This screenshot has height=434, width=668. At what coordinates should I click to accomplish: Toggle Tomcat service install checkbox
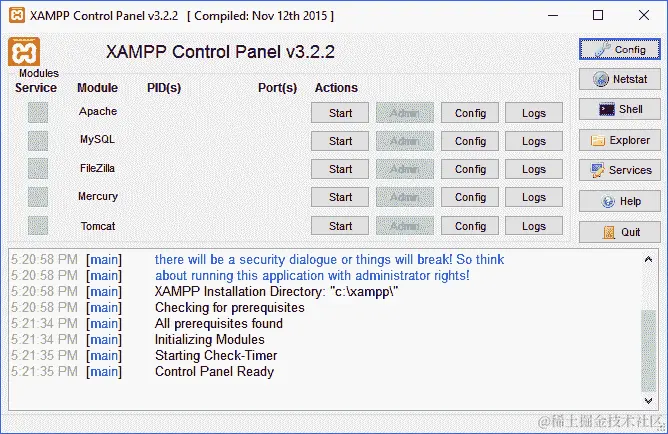pyautogui.click(x=38, y=225)
